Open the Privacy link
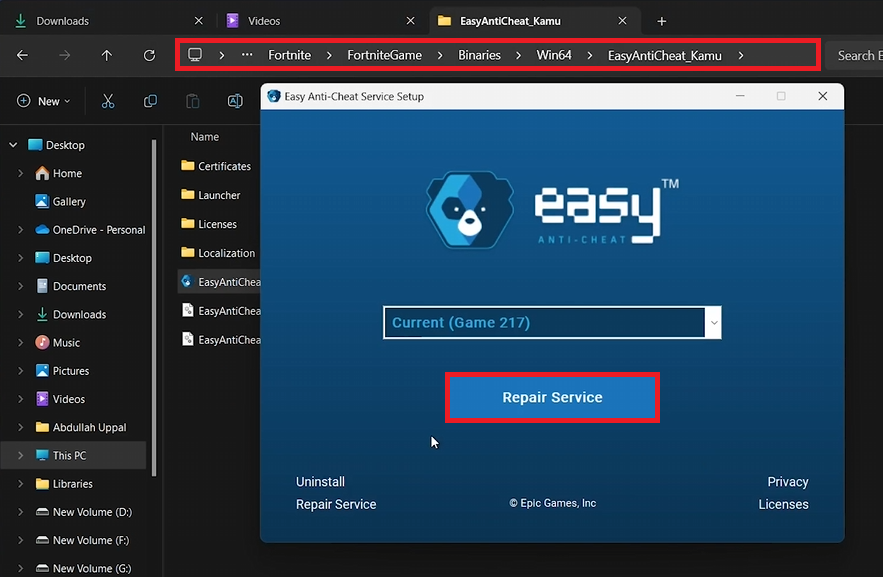Screen dimensions: 883x577 (x=787, y=482)
